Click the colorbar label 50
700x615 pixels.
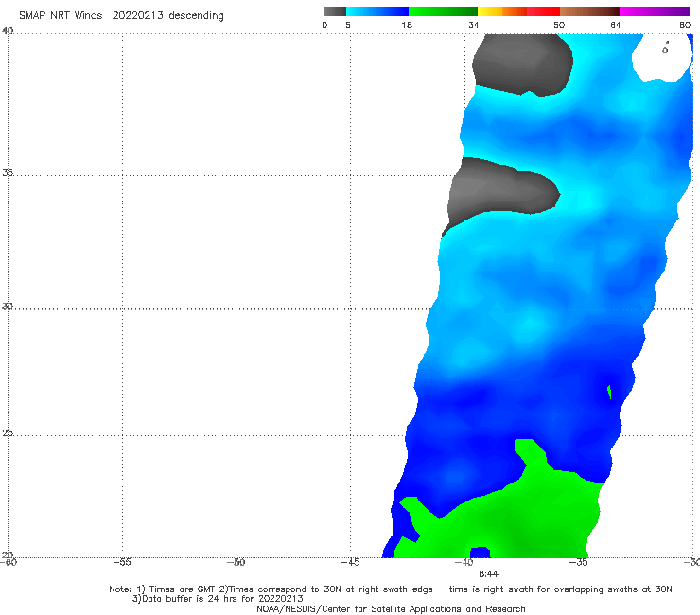[559, 25]
